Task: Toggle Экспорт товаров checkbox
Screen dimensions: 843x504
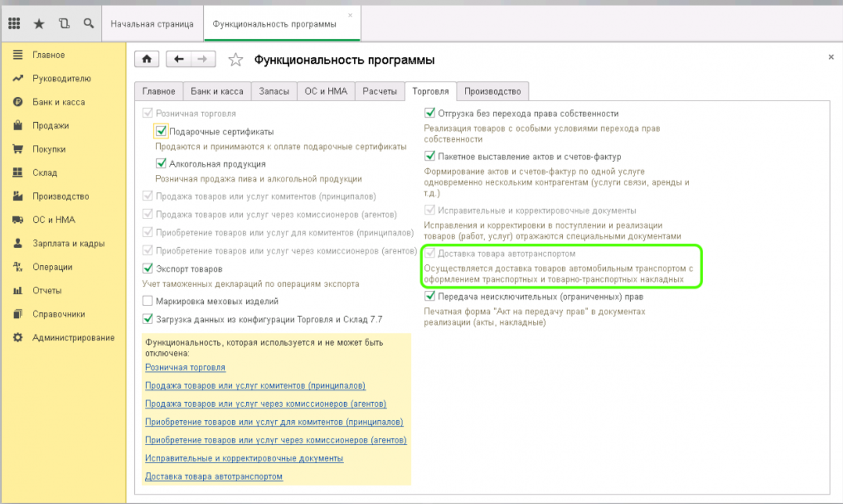Action: pos(148,268)
